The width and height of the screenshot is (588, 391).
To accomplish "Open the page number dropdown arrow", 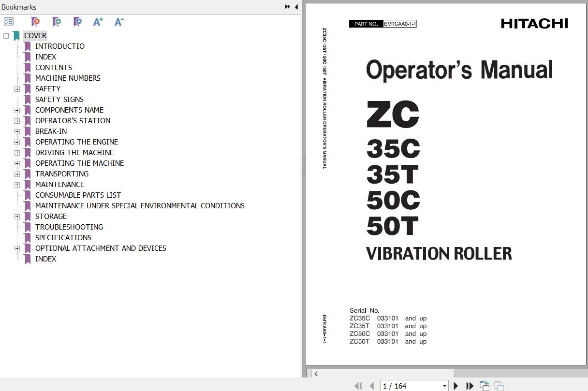I will tap(444, 386).
